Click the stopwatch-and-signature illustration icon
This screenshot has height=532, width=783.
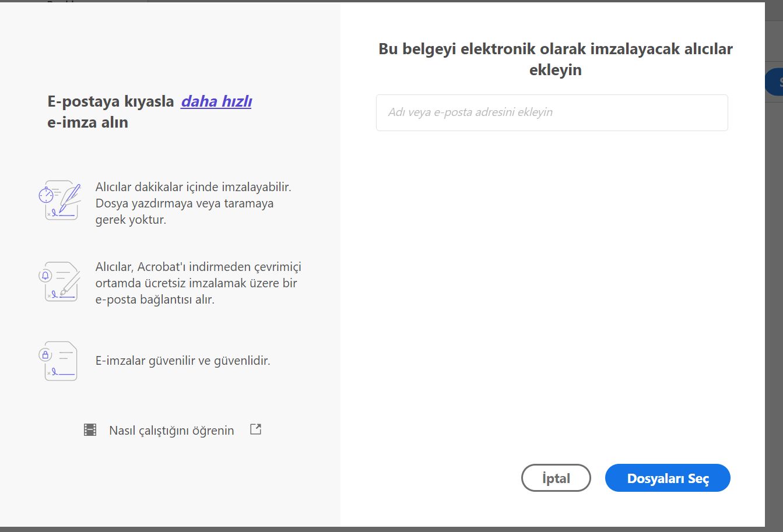pyautogui.click(x=60, y=201)
